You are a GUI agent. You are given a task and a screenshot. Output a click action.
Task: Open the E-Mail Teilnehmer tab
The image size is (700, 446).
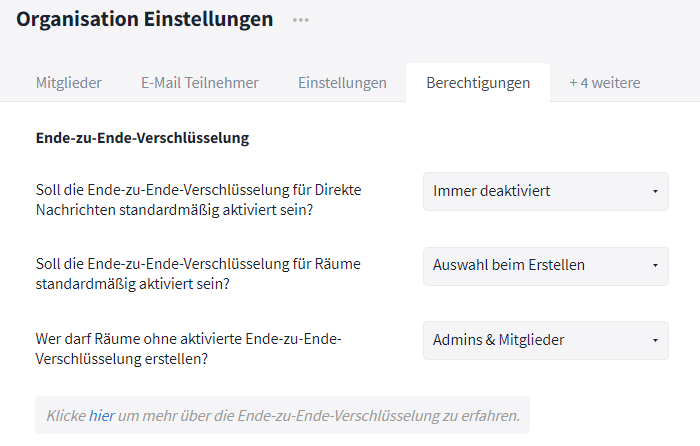point(200,83)
